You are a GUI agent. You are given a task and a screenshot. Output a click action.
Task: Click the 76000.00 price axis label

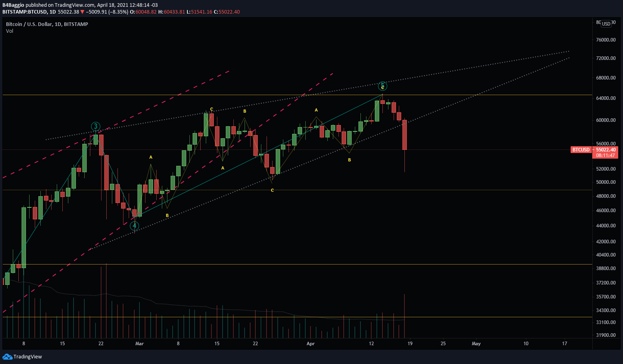tap(606, 40)
